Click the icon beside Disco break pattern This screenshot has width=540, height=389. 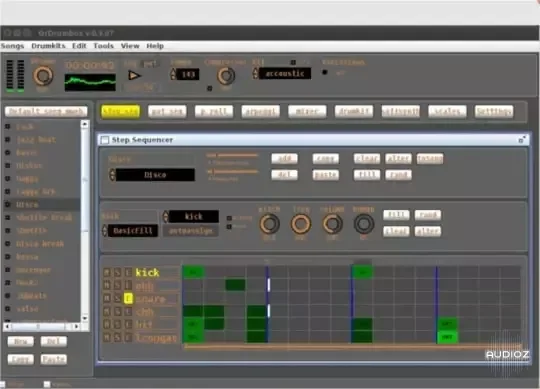tap(8, 243)
